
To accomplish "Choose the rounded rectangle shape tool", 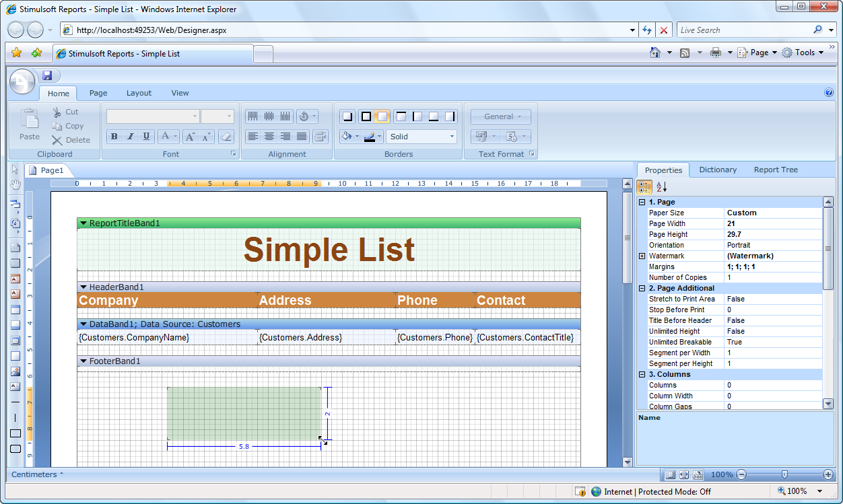I will 15,449.
